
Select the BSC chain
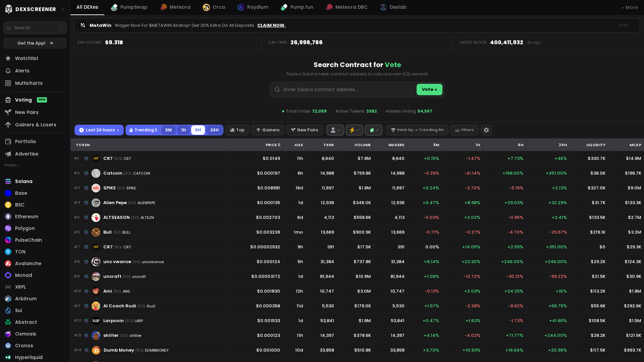click(35, 205)
